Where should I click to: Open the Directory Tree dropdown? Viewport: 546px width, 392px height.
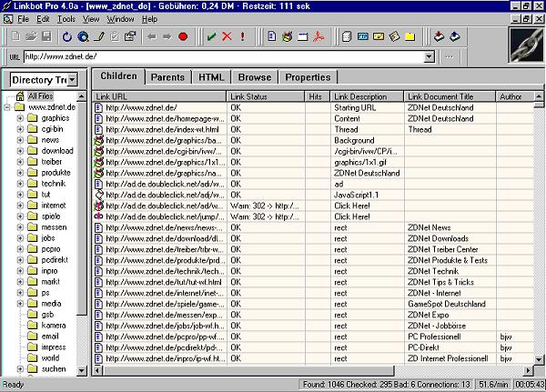point(72,80)
